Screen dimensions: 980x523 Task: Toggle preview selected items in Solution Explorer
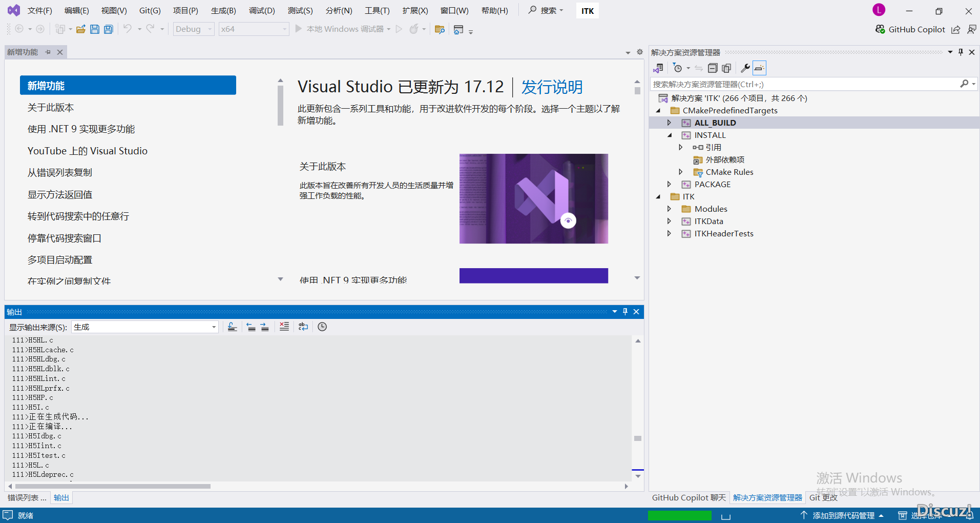tap(759, 68)
